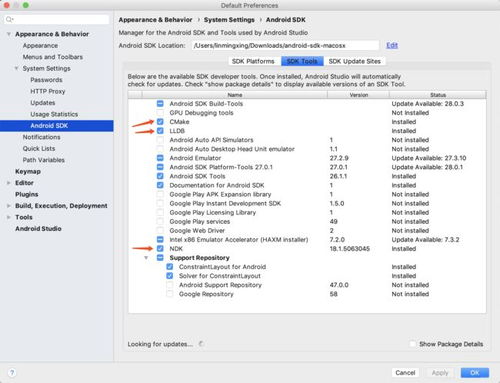Switch to the SDK Platforms tab
Viewport: 500px width, 383px height.
(x=253, y=61)
